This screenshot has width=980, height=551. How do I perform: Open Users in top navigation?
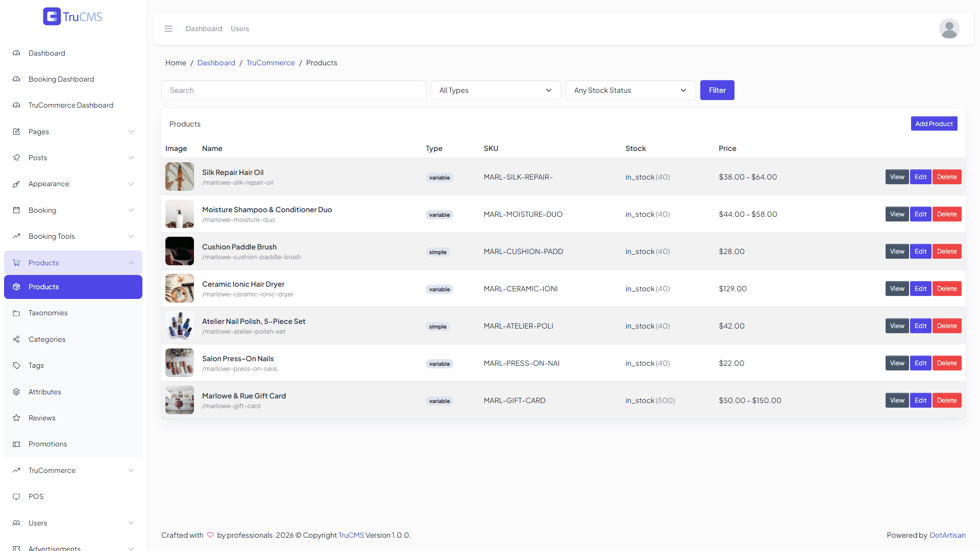[x=240, y=29]
